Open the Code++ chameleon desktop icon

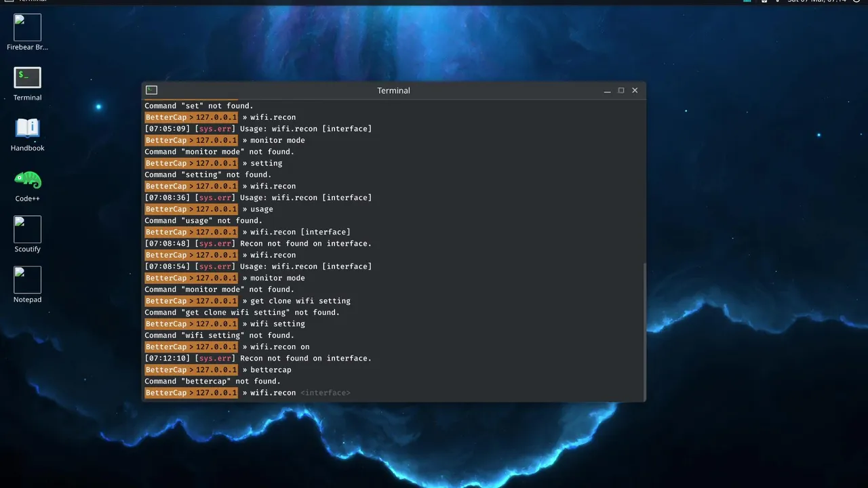[x=27, y=180]
